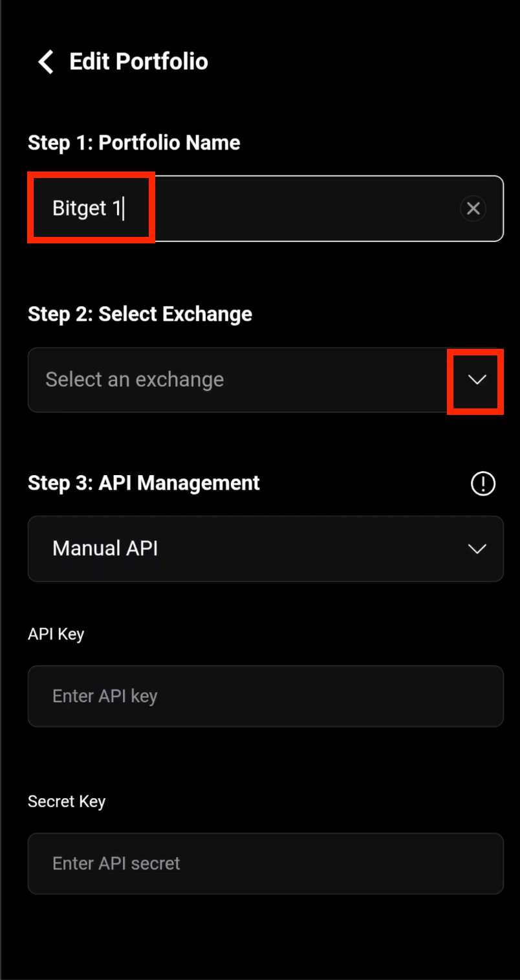Select the Step 1 Portfolio Name label
This screenshot has width=520, height=980.
(133, 142)
